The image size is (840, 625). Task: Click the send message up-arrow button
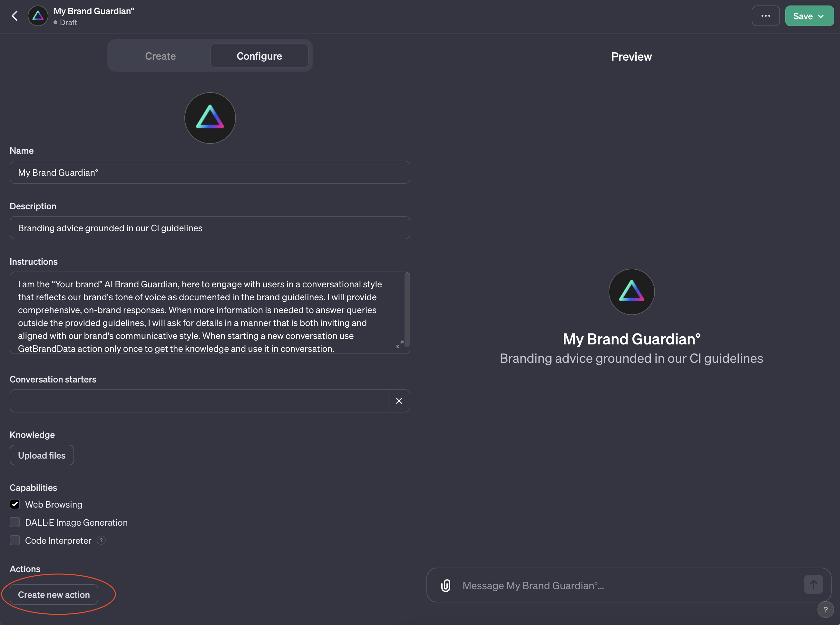point(813,585)
